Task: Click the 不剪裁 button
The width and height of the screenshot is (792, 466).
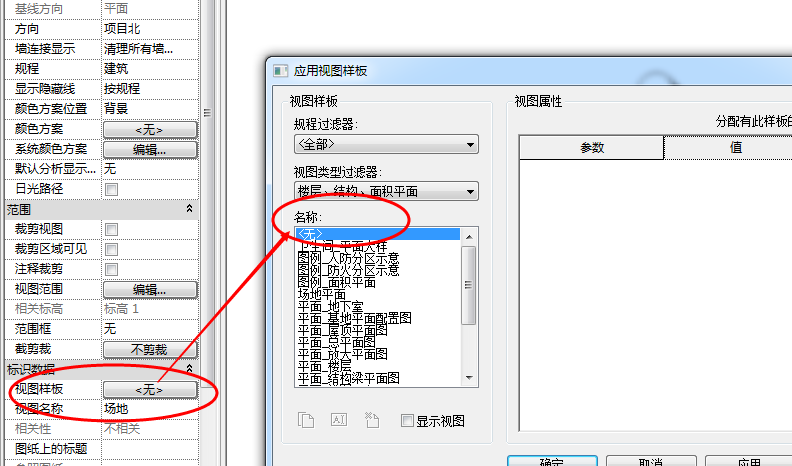Action: click(x=150, y=349)
